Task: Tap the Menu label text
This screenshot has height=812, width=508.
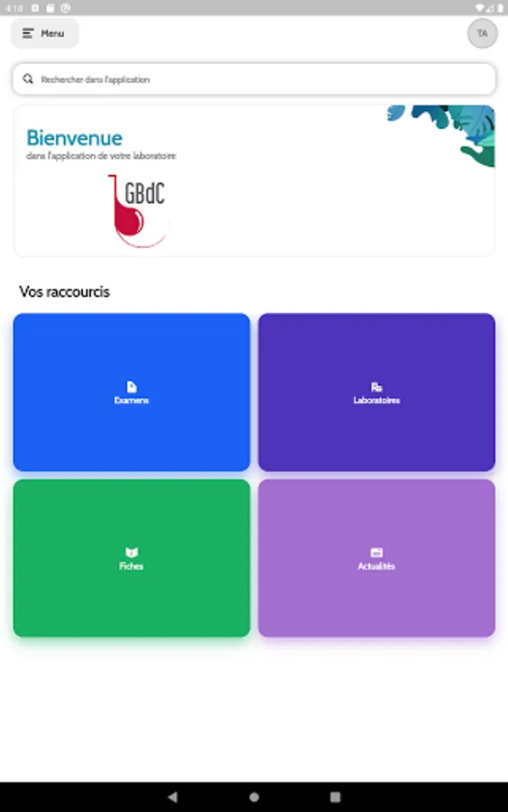Action: click(x=53, y=33)
